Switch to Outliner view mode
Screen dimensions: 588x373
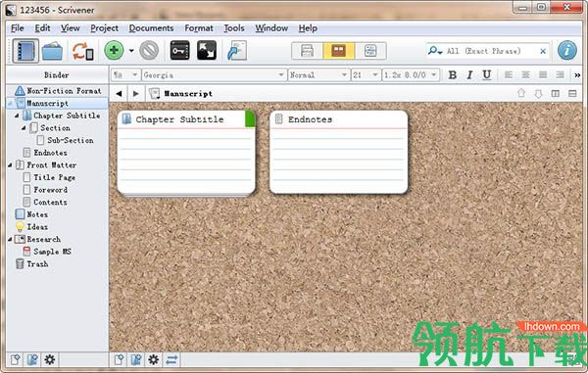click(x=370, y=51)
